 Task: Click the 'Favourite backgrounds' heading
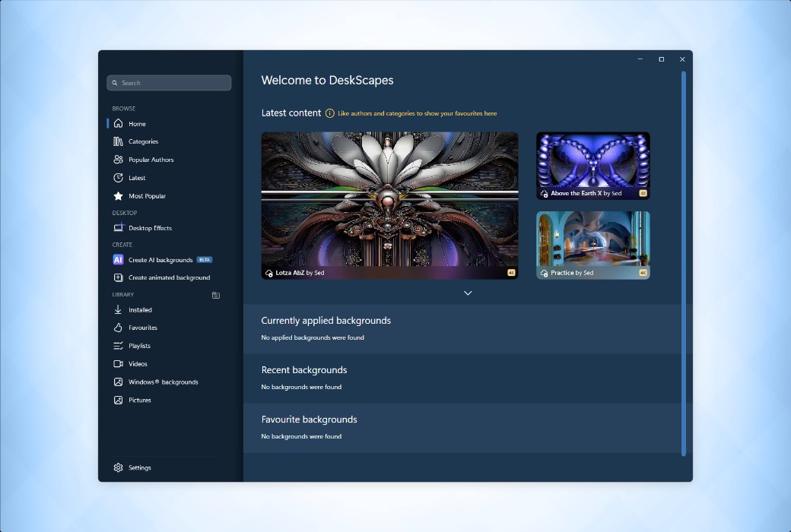point(310,420)
